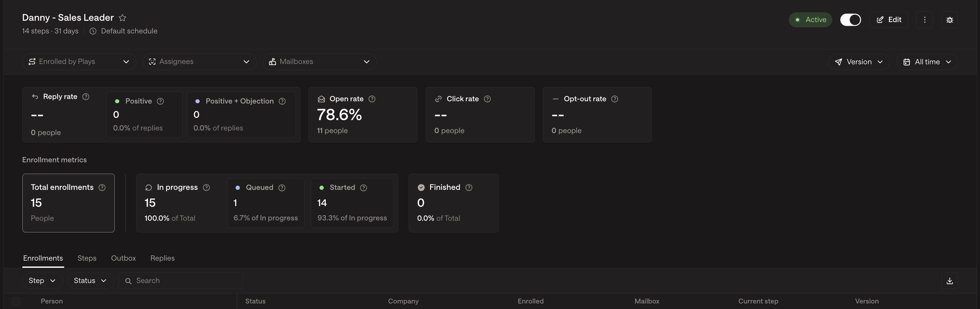Toggle the sequence Active switch off
This screenshot has height=309, width=980.
point(850,20)
